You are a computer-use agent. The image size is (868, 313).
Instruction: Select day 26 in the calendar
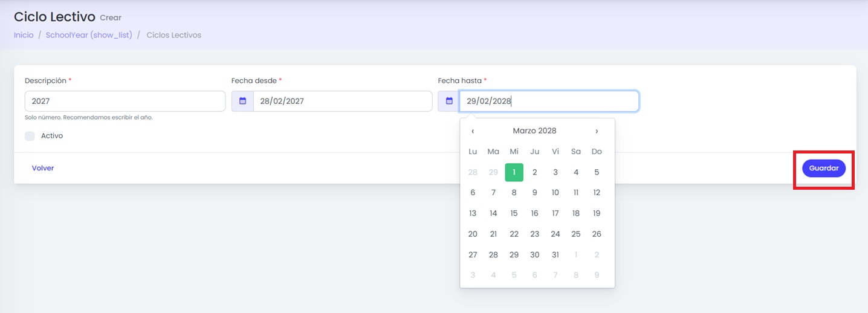pos(597,234)
